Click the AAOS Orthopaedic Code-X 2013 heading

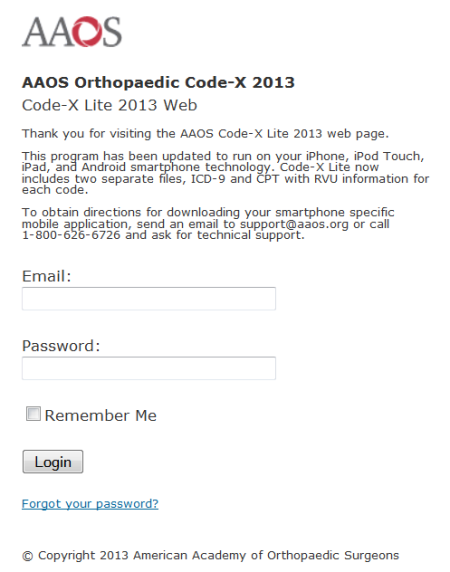pos(158,82)
